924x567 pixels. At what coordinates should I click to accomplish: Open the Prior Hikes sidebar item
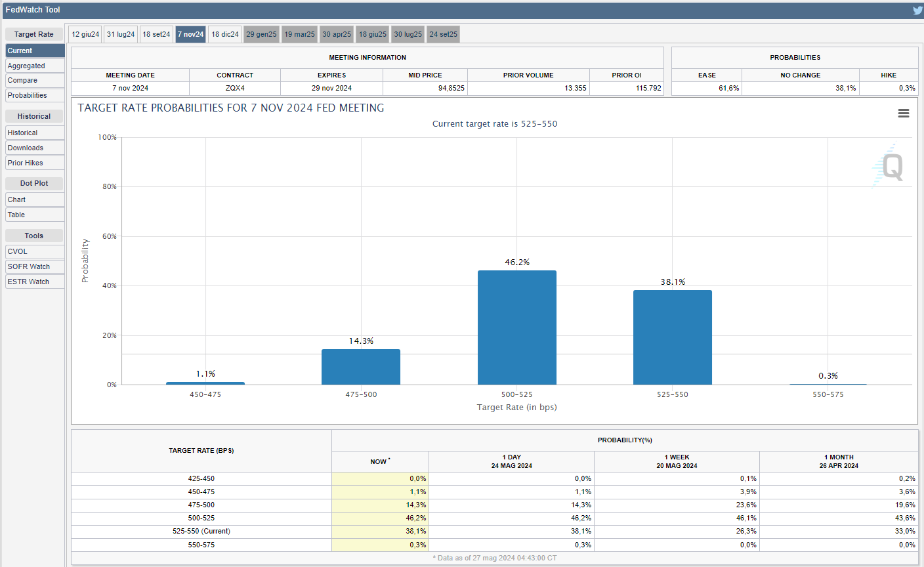(x=35, y=163)
